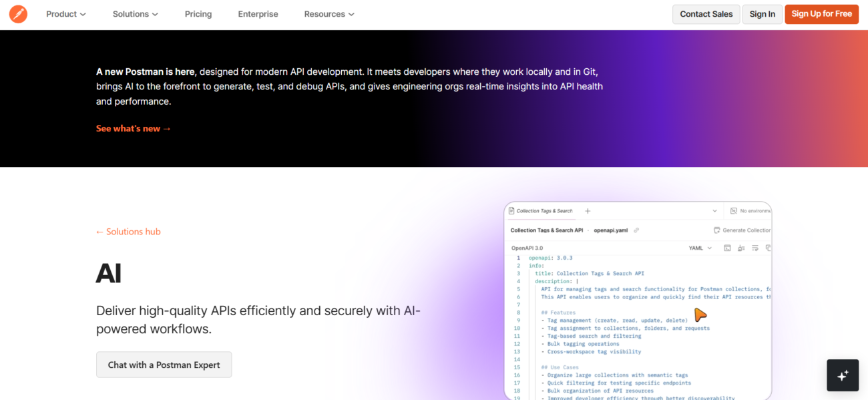Screen dimensions: 868x400
Task: Click the word wrap icon in editor toolbar
Action: tap(755, 248)
